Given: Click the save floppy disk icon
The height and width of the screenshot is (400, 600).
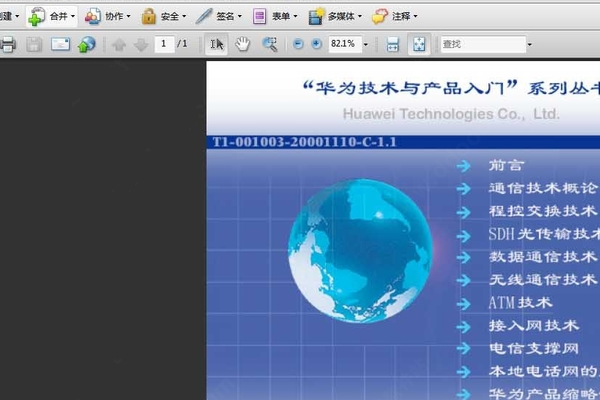Looking at the screenshot, I should coord(34,44).
